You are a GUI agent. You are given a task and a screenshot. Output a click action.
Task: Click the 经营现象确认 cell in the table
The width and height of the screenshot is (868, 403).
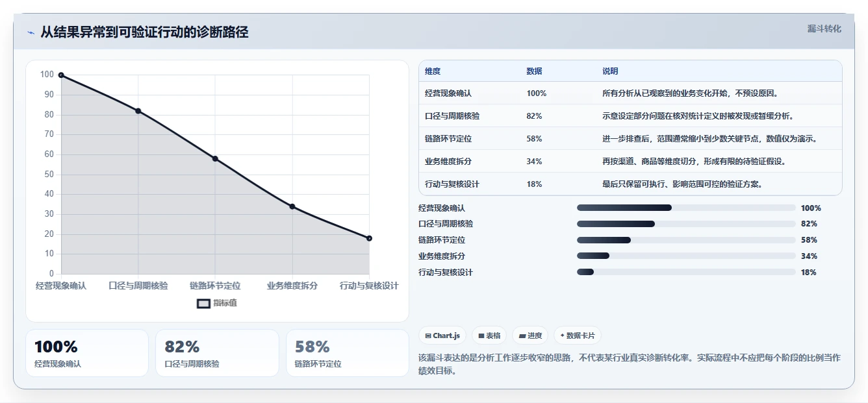448,93
